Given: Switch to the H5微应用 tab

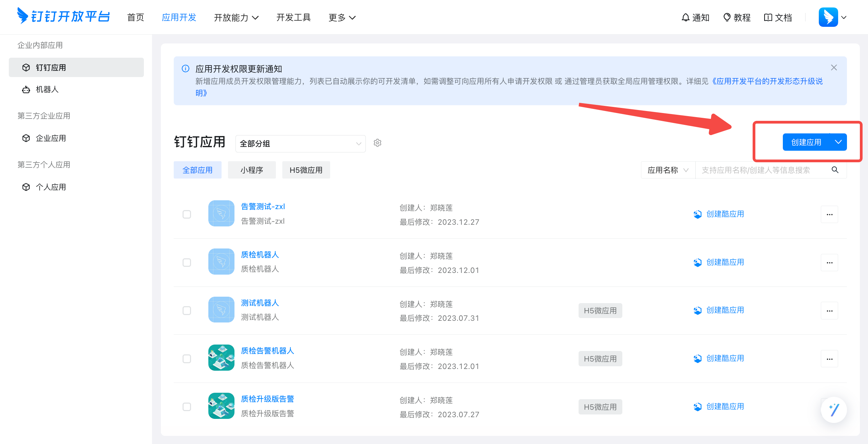Looking at the screenshot, I should coord(306,170).
